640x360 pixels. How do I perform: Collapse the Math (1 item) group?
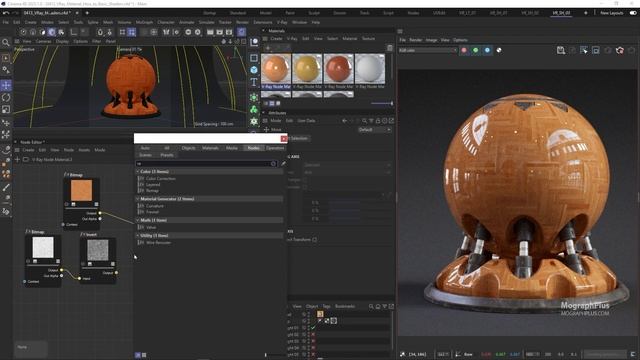click(x=138, y=220)
